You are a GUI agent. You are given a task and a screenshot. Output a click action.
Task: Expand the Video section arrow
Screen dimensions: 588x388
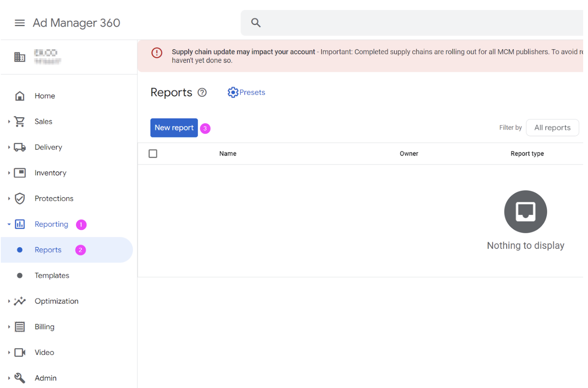(9, 352)
